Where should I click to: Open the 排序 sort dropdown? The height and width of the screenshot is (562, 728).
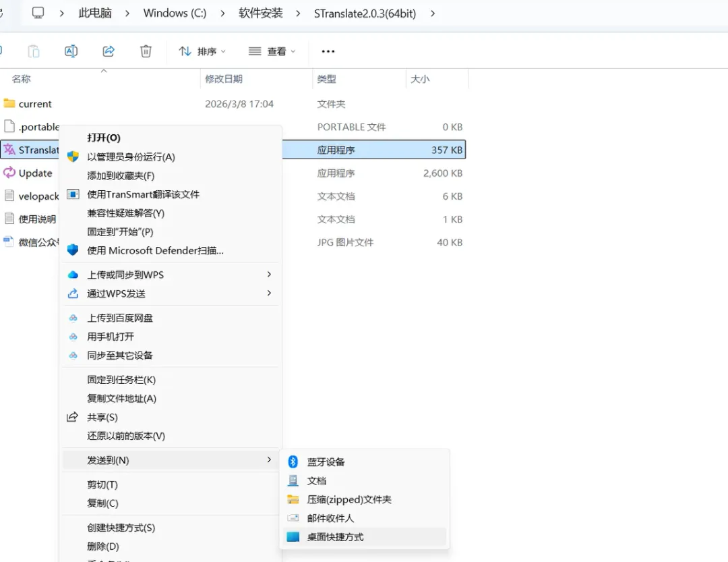pyautogui.click(x=202, y=51)
